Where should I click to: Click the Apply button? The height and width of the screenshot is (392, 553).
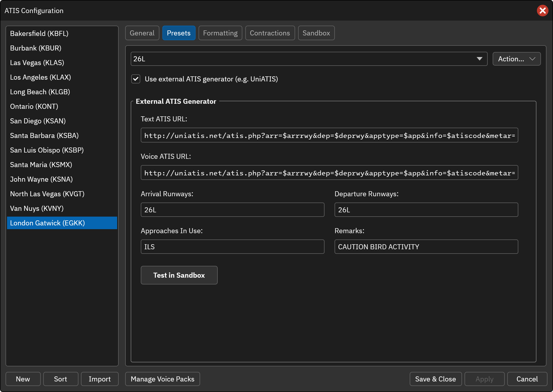click(484, 379)
